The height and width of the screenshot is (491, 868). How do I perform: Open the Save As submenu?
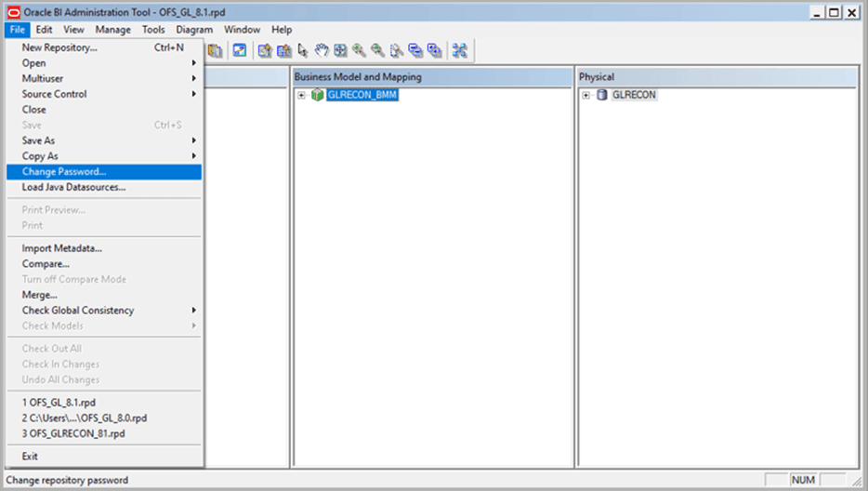click(x=104, y=140)
